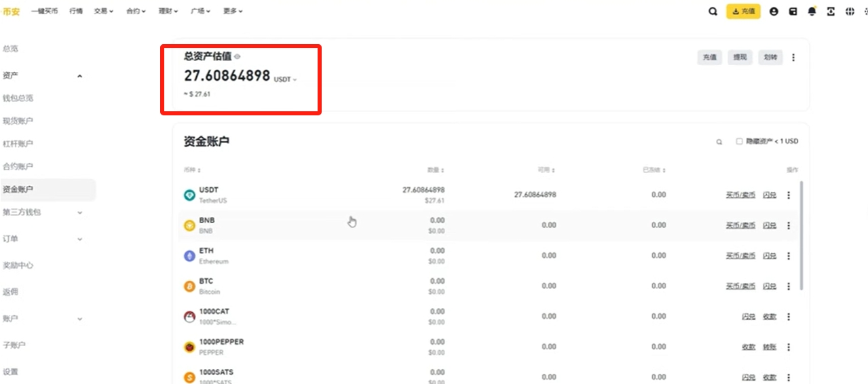Expand the 第三方钱包 sidebar section
Screen dimensions: 868x384
79,212
